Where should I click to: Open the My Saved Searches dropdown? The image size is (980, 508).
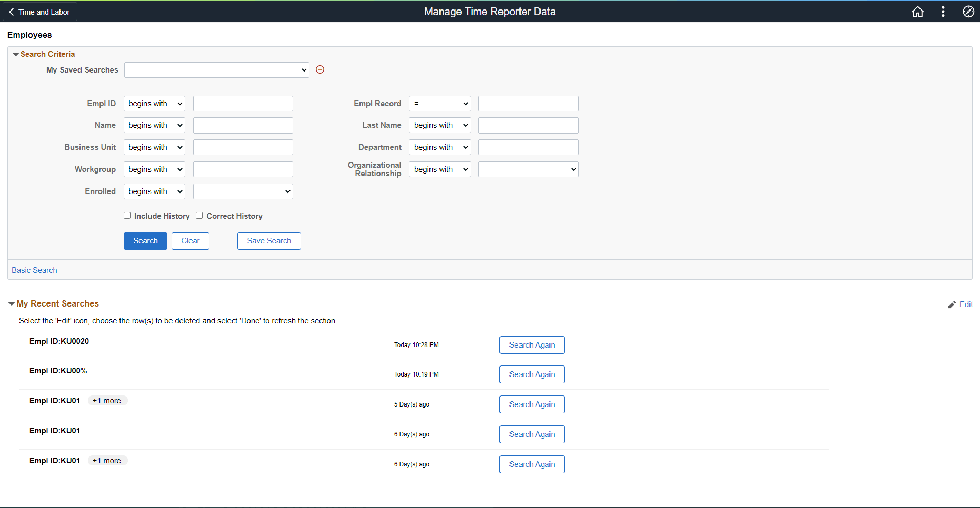[x=216, y=69]
